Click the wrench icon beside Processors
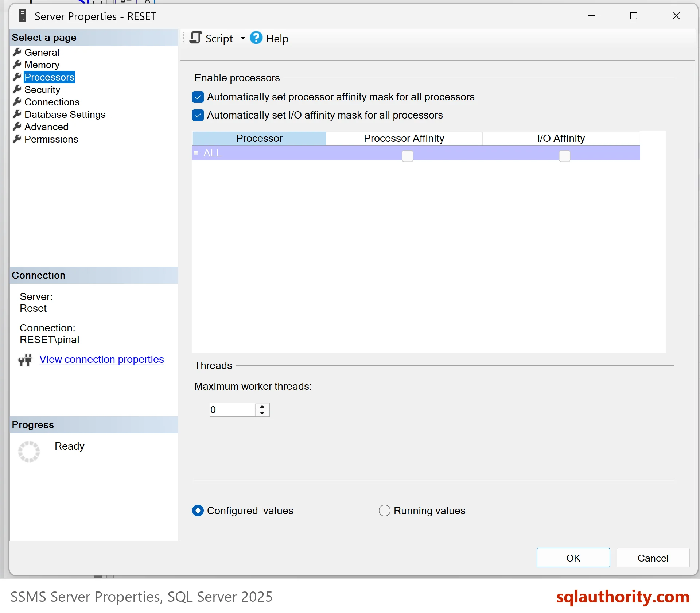 pyautogui.click(x=17, y=77)
